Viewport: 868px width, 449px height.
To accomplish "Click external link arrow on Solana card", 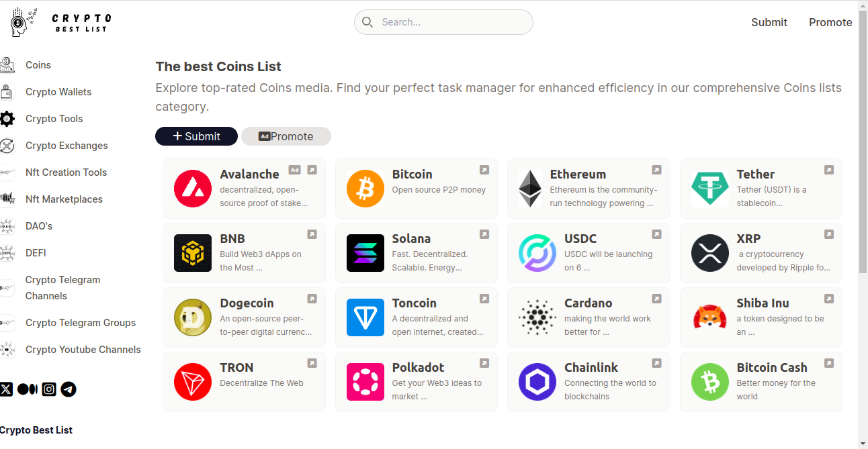I will pyautogui.click(x=484, y=234).
